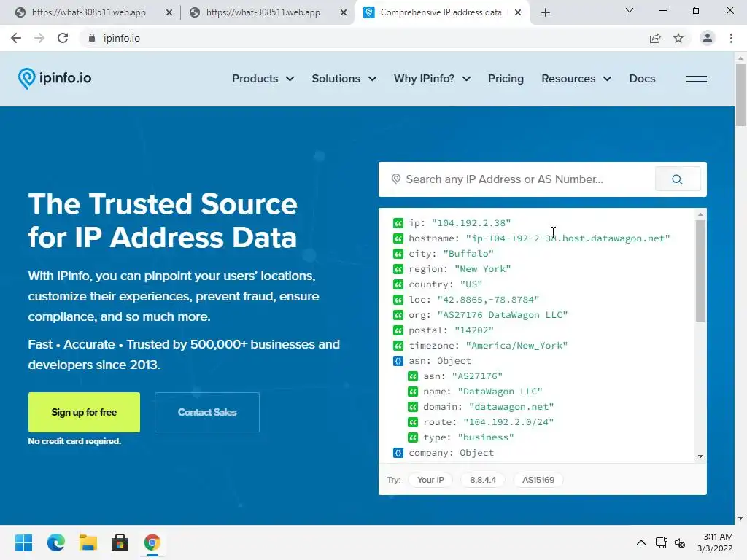Reload the page with refresh icon

63,38
